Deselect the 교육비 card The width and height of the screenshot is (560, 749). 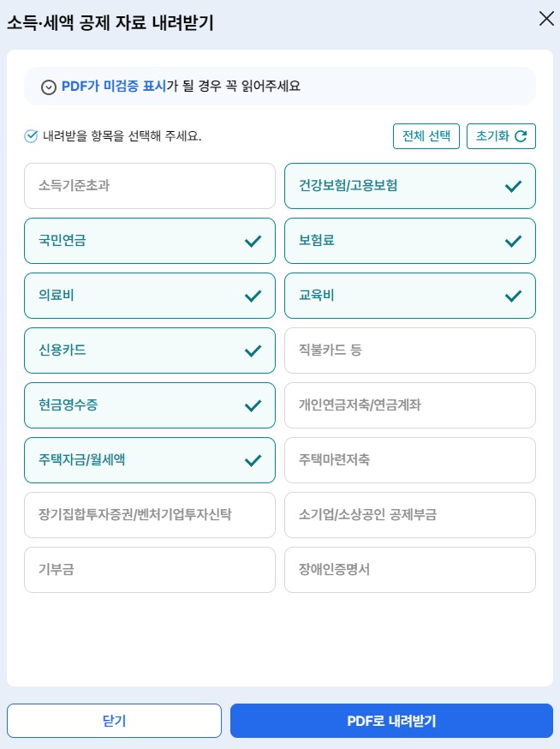tap(410, 296)
